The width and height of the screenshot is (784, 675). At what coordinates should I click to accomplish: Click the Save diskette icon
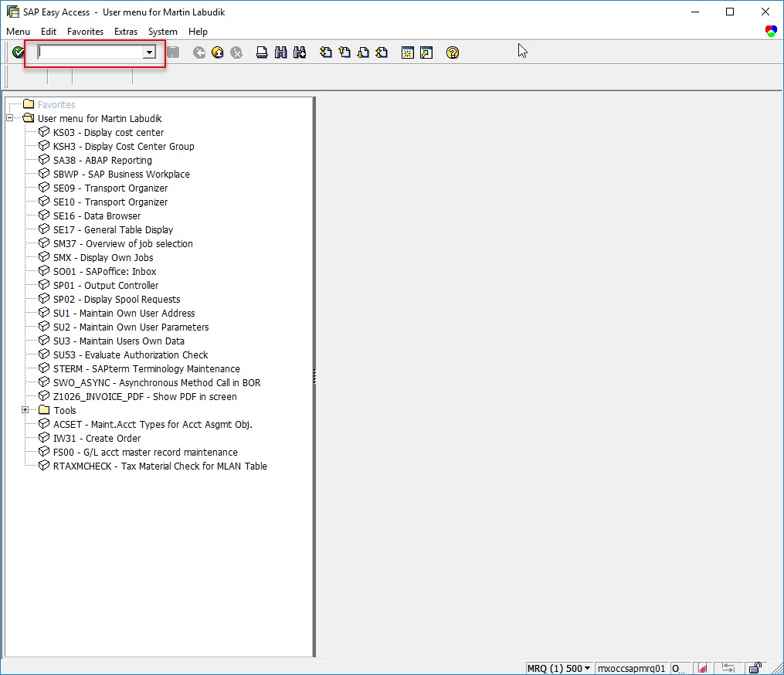173,52
